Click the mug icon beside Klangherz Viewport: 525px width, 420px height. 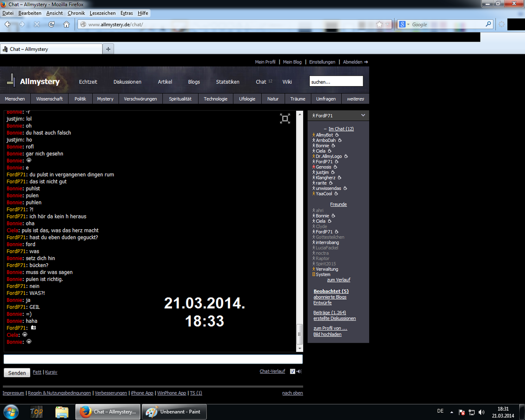339,178
